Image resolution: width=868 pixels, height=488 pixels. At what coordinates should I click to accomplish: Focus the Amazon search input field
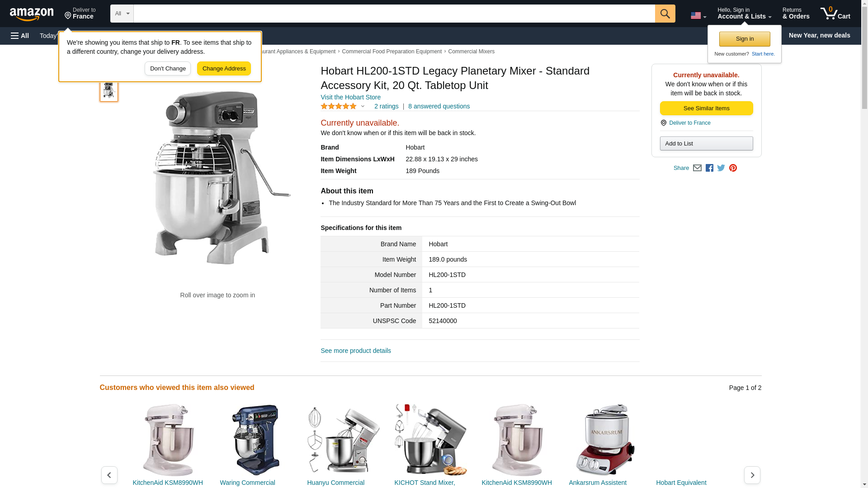(x=394, y=14)
